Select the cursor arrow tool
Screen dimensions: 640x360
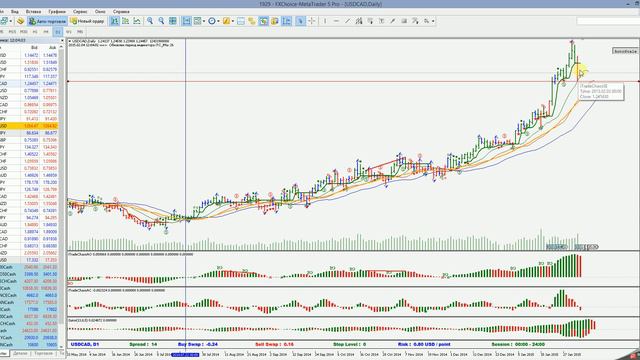pyautogui.click(x=300, y=21)
